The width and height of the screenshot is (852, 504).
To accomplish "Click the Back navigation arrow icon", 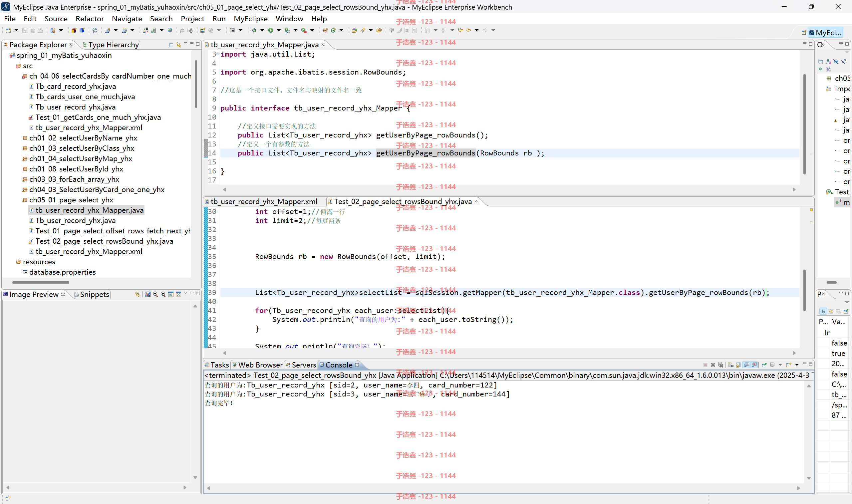I will [x=469, y=30].
